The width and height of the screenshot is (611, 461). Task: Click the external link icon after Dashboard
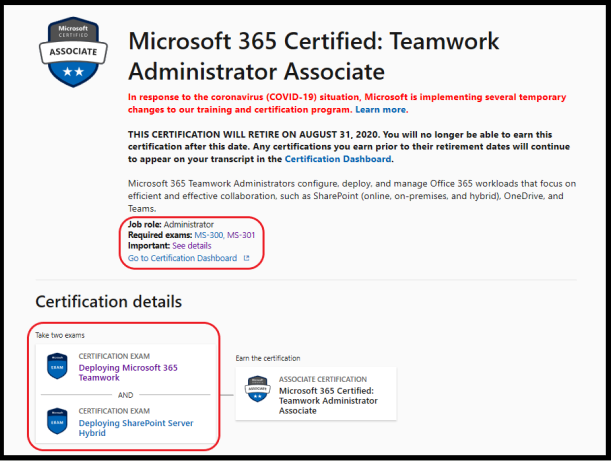pyautogui.click(x=246, y=258)
